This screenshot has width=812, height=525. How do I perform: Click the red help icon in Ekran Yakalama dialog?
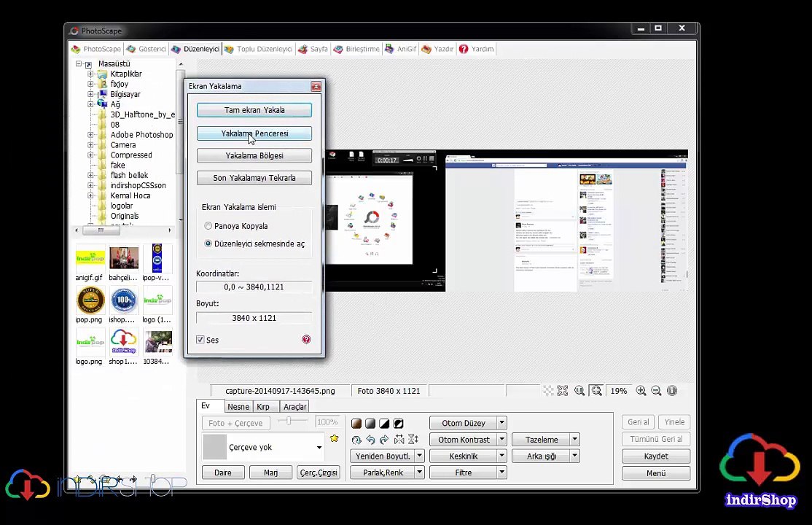(x=306, y=340)
